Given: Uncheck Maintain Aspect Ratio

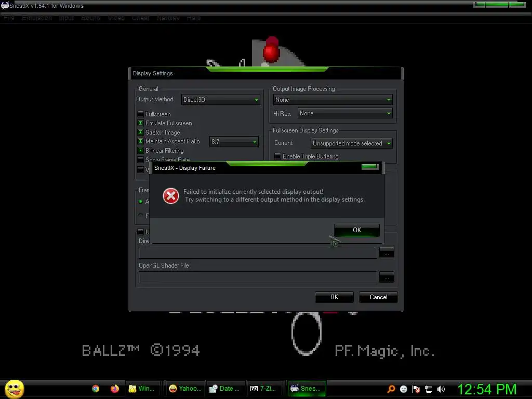Looking at the screenshot, I should pos(140,141).
